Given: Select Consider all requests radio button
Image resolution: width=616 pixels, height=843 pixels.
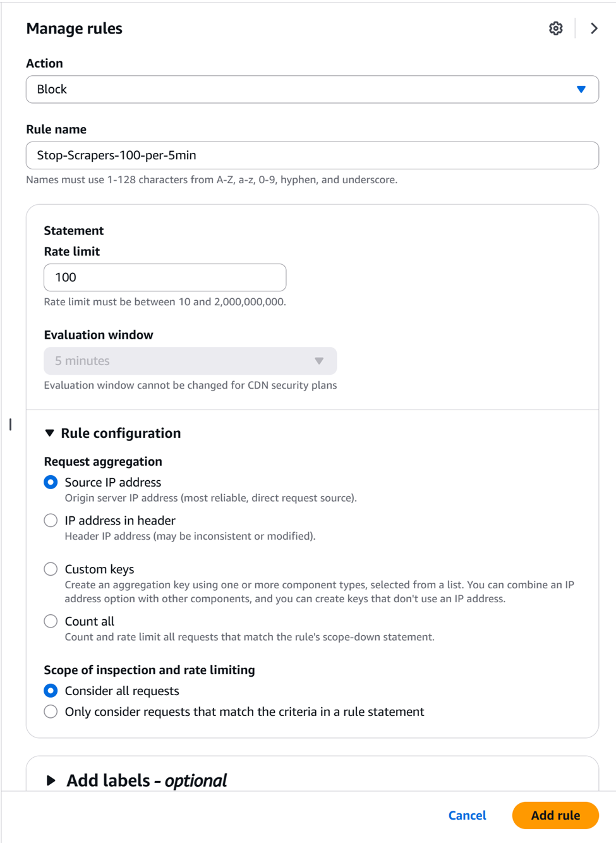Looking at the screenshot, I should pos(51,691).
